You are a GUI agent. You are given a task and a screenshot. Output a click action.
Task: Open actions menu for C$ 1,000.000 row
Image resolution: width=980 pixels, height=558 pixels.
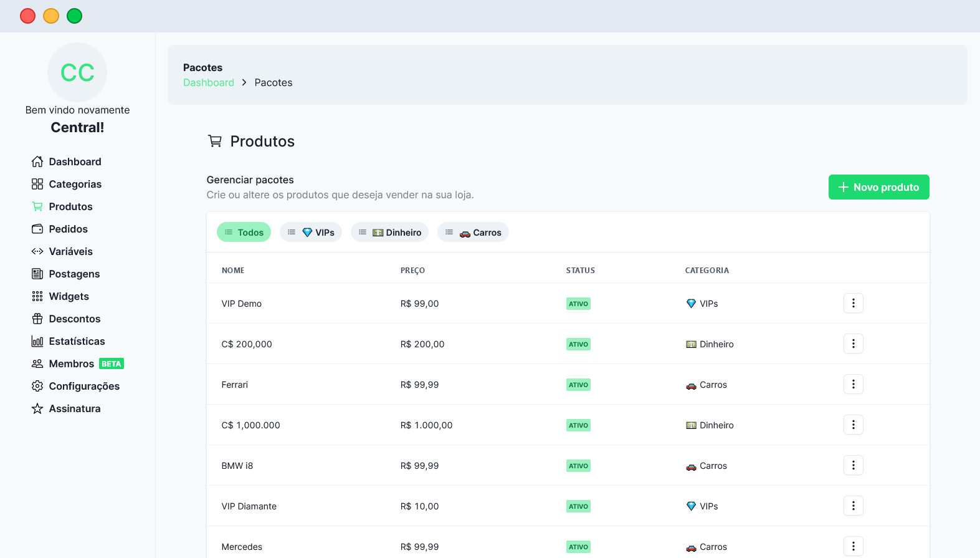coord(854,425)
